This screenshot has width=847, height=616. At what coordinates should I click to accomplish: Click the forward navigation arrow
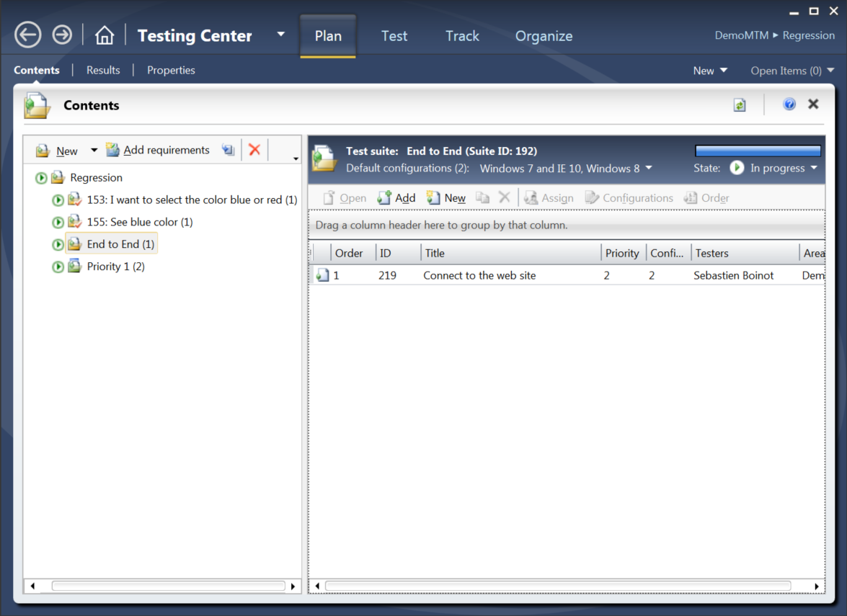coord(62,34)
